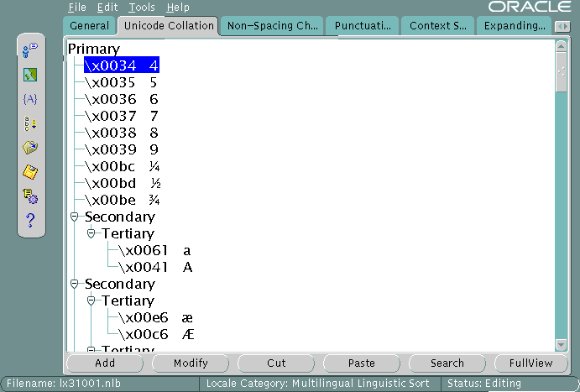Click the Status: Editing text

coord(483,383)
